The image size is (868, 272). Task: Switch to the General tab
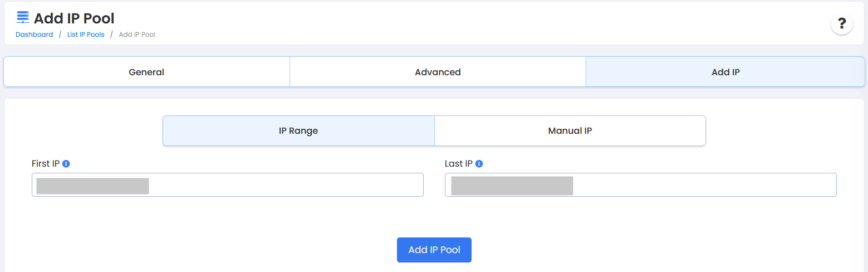pyautogui.click(x=146, y=72)
